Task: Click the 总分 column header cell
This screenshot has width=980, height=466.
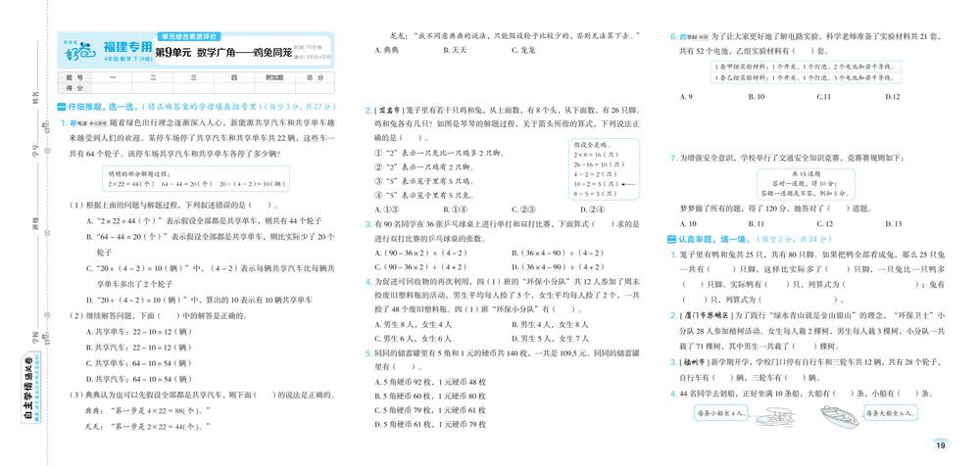Action: point(315,77)
